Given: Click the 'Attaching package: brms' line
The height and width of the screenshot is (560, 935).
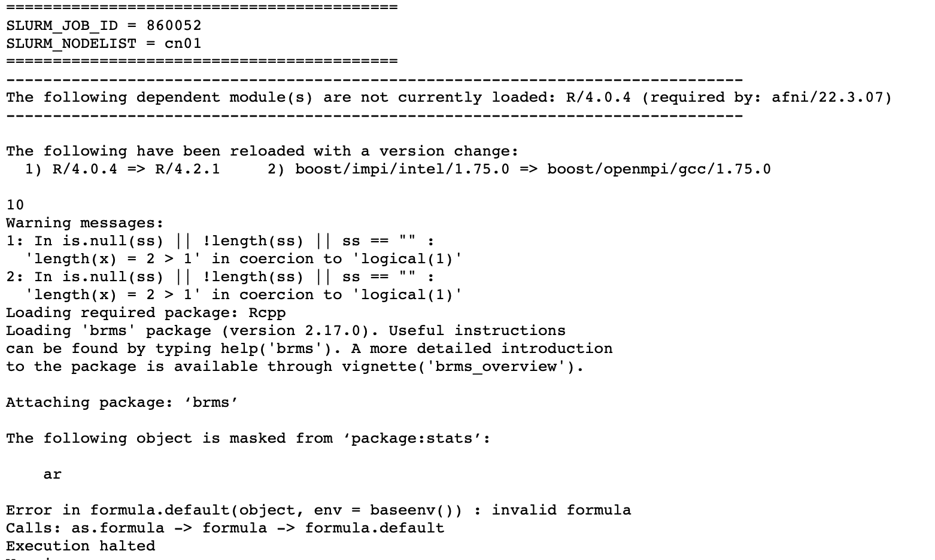Looking at the screenshot, I should click(122, 403).
